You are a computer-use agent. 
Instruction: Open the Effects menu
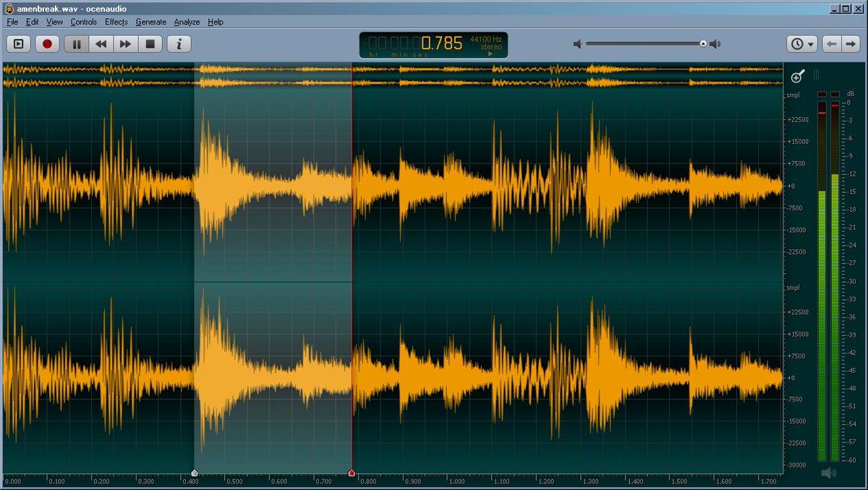(116, 22)
